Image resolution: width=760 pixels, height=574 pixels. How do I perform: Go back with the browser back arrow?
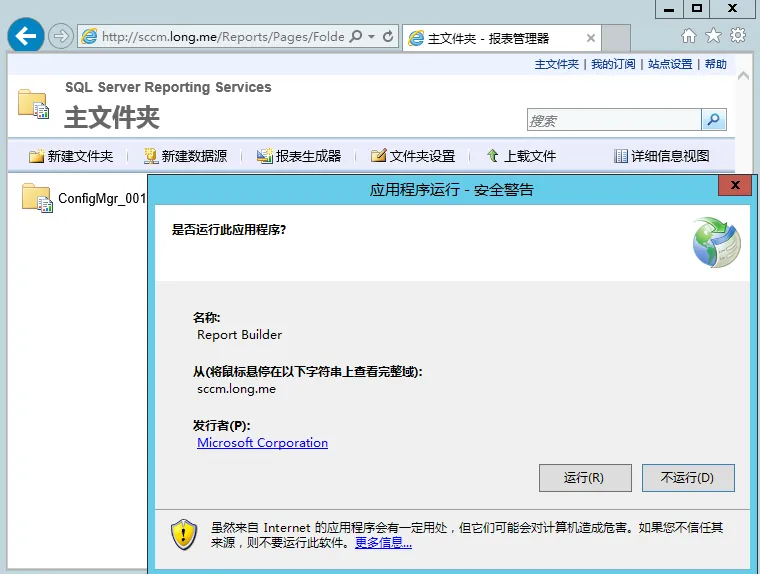tap(26, 35)
